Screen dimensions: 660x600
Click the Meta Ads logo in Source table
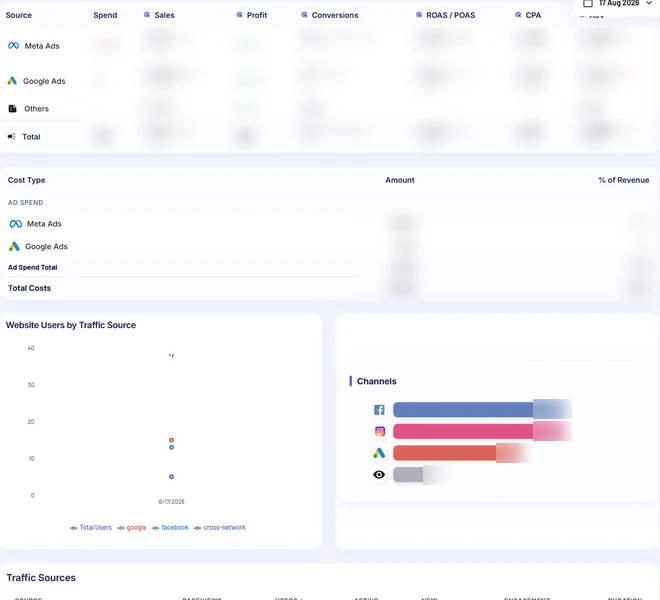point(13,45)
